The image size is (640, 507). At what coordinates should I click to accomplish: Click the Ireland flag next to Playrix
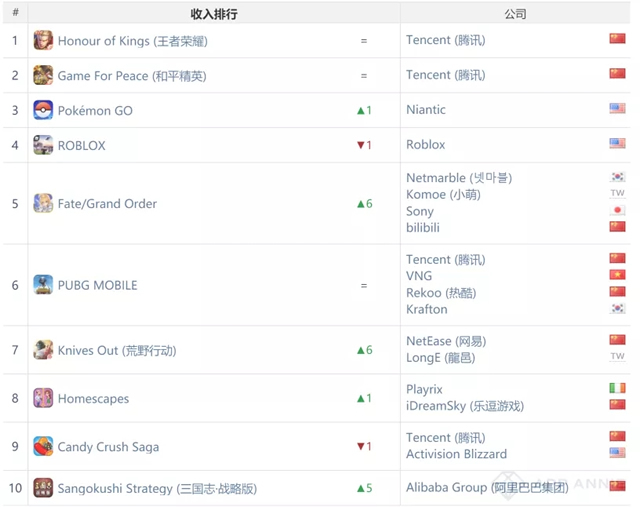[617, 388]
